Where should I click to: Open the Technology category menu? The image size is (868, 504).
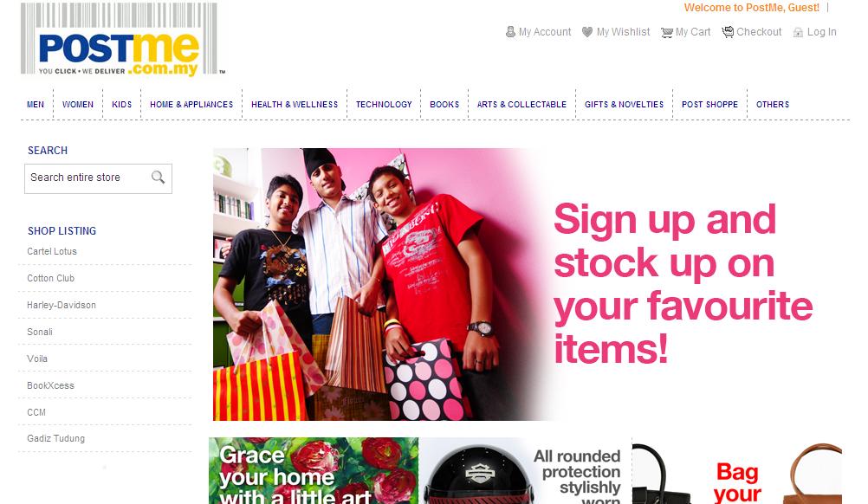(384, 104)
